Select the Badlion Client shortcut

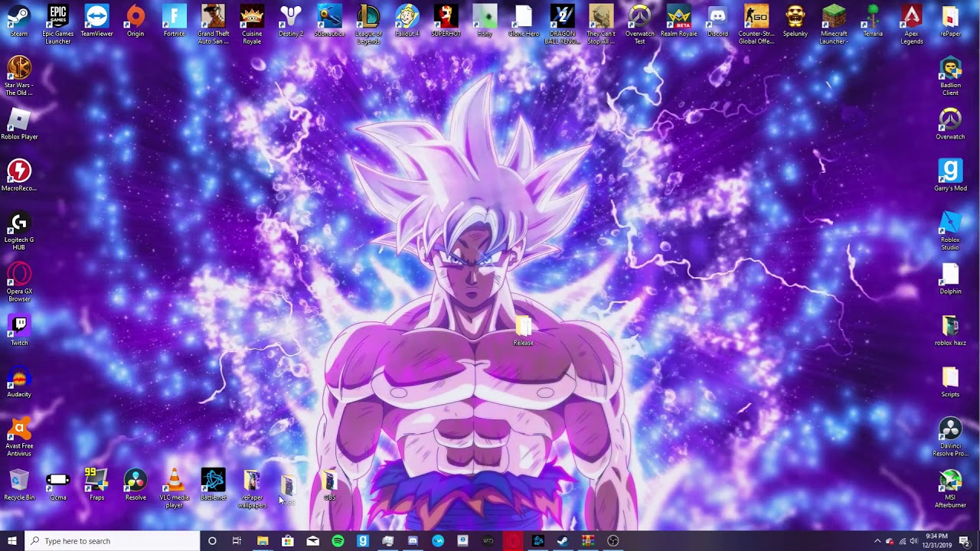pyautogui.click(x=950, y=76)
